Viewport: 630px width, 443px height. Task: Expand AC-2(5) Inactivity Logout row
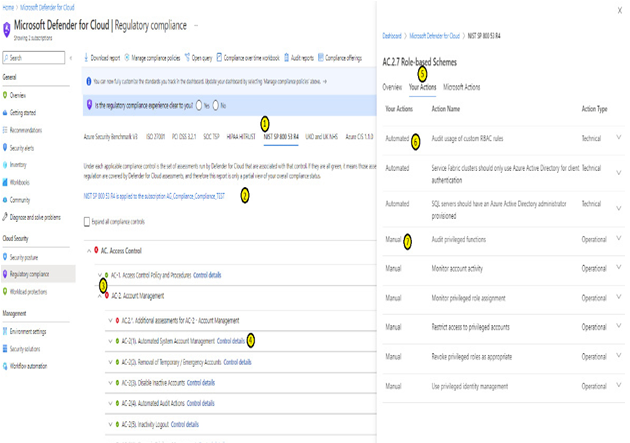[x=110, y=424]
